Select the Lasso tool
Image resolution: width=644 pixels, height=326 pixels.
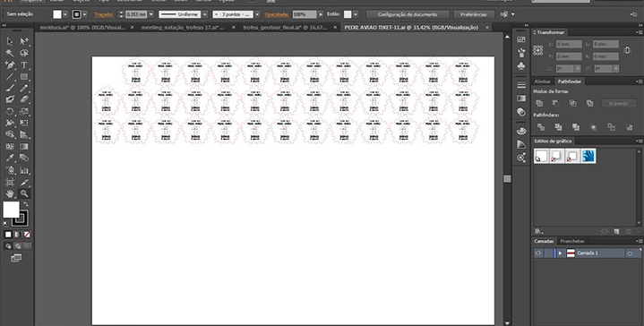24,53
